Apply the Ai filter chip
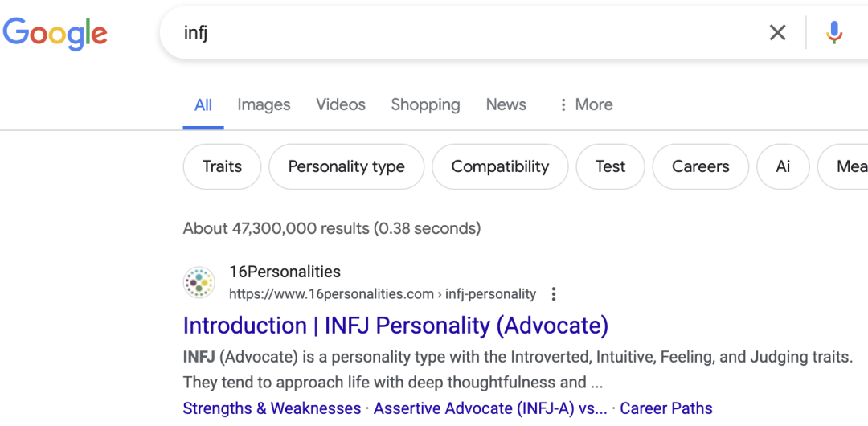This screenshot has width=868, height=426. pos(783,166)
